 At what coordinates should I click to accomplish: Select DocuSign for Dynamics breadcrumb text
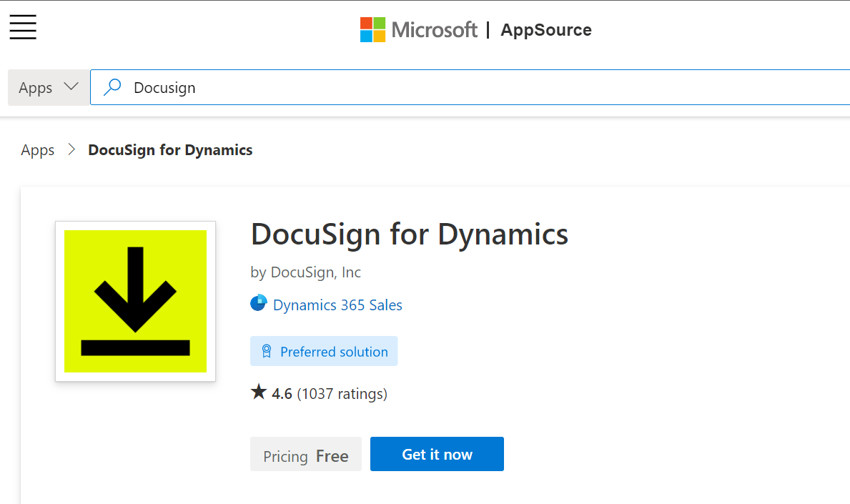click(x=170, y=150)
